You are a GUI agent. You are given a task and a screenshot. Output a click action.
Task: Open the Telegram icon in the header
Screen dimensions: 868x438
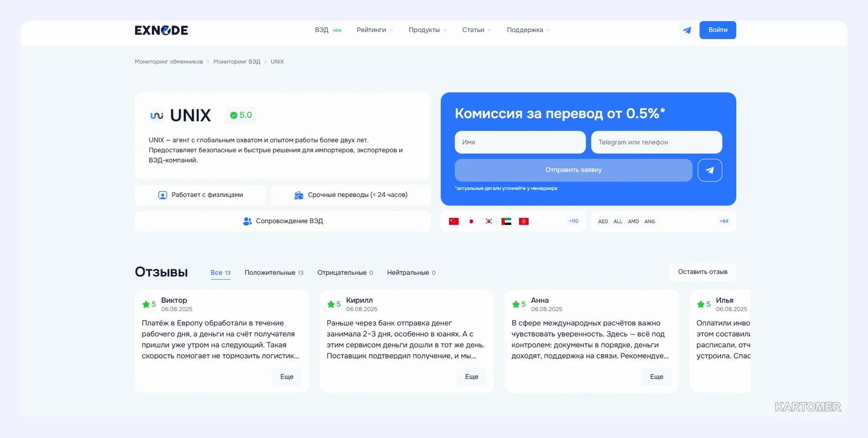point(687,30)
